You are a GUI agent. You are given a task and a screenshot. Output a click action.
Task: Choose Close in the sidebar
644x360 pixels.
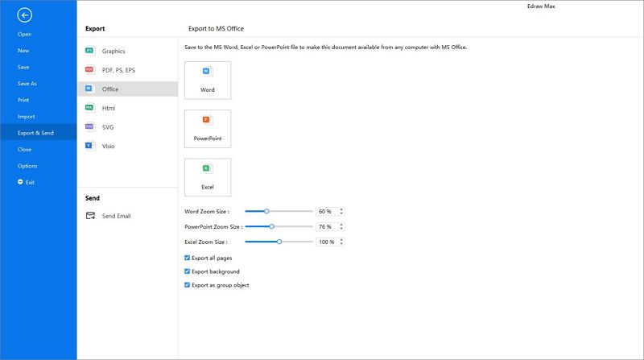(25, 149)
